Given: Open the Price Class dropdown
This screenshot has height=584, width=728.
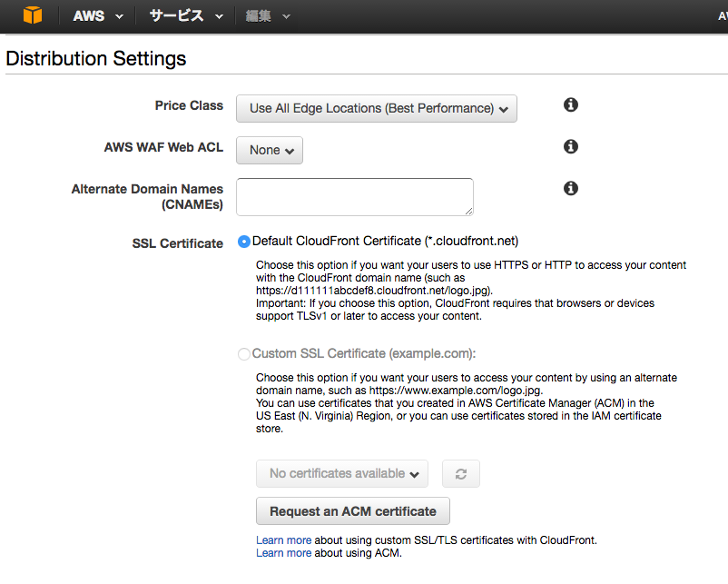Looking at the screenshot, I should 377,109.
